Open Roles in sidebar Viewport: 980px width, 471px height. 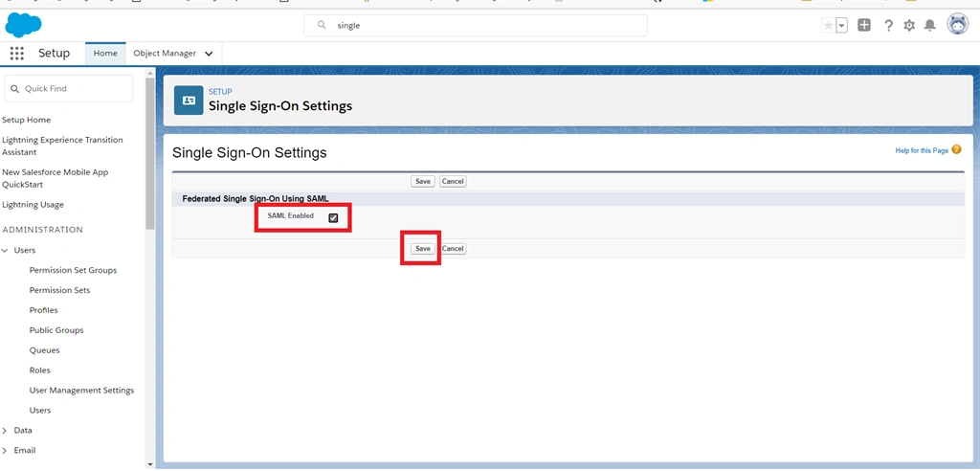[40, 370]
